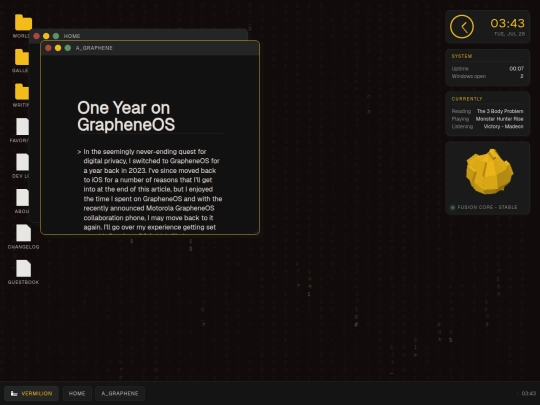Minimize the HOME window with yellow button

46,36
